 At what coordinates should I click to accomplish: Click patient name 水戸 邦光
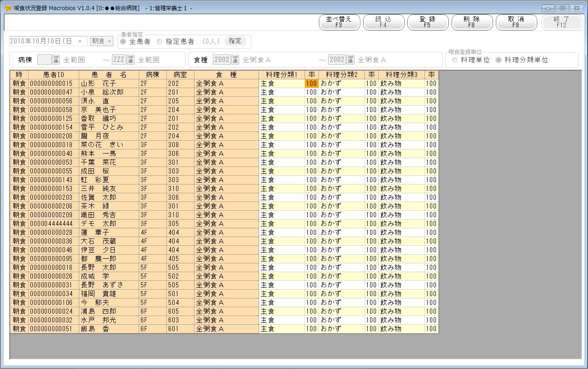click(109, 320)
